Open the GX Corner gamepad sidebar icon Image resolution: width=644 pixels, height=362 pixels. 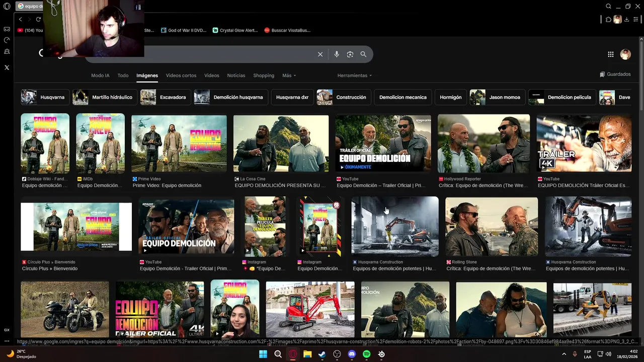[x=7, y=29]
